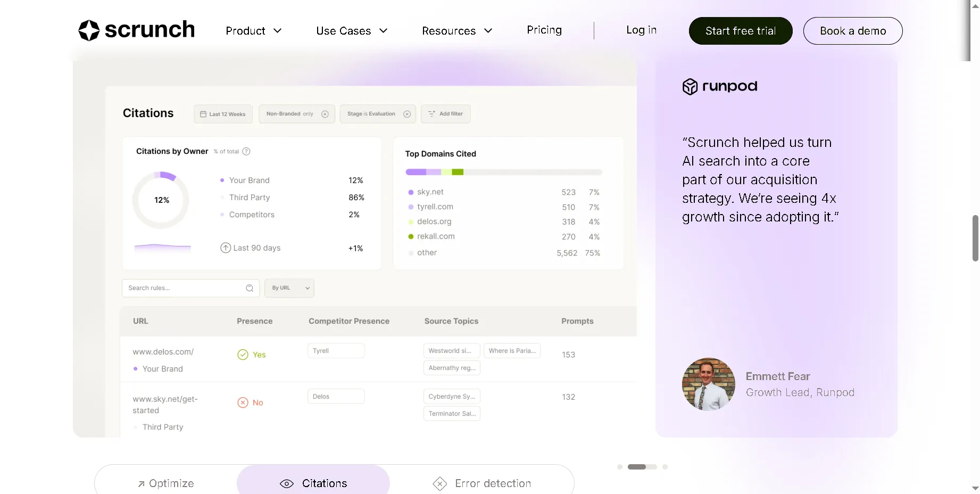Image resolution: width=980 pixels, height=494 pixels.
Task: Click the Where is Paria... topic tag
Action: pos(512,351)
